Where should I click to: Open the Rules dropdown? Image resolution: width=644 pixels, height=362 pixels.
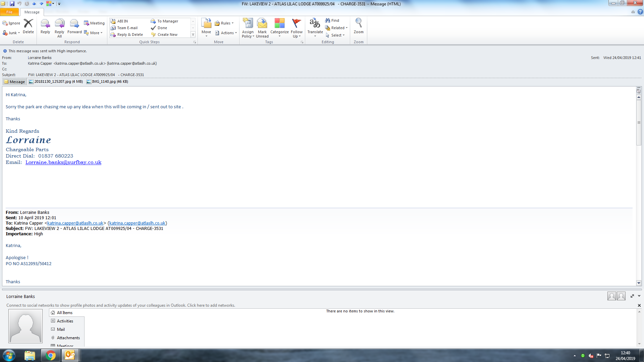[224, 23]
